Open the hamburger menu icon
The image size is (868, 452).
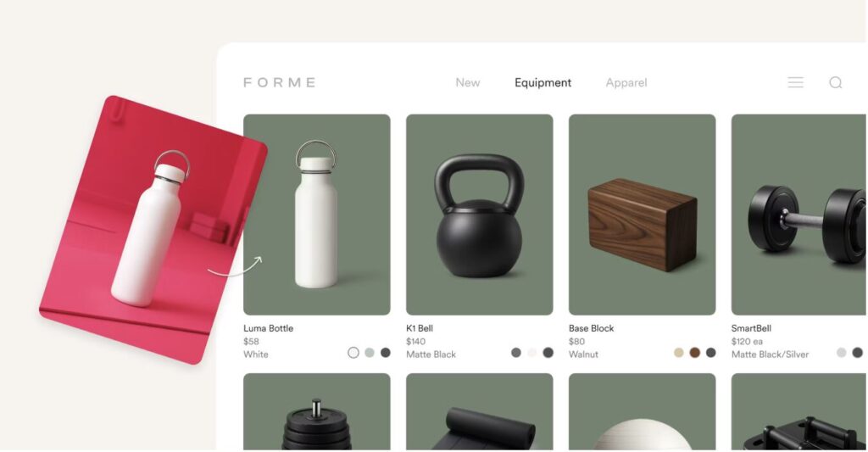(x=795, y=82)
